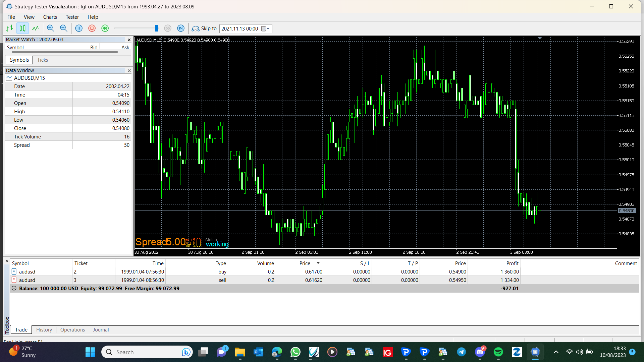Select the Trade tab in Toolbox
This screenshot has width=644, height=362.
[21, 330]
